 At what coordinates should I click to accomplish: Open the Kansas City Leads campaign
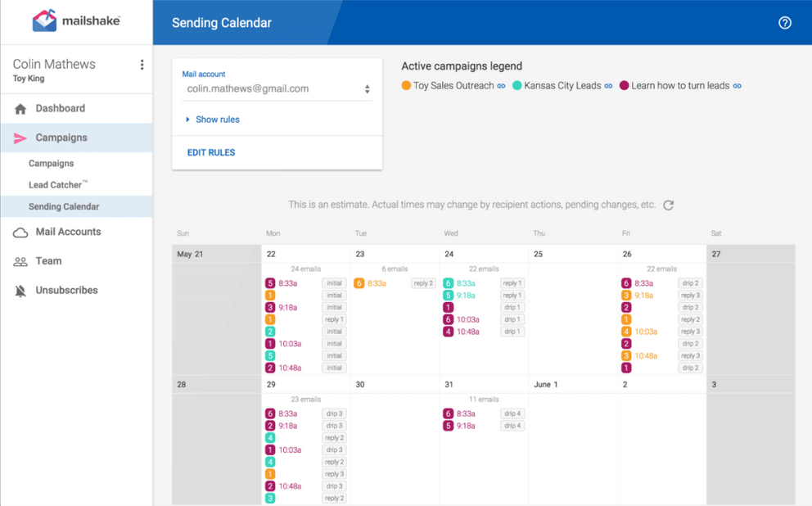562,86
